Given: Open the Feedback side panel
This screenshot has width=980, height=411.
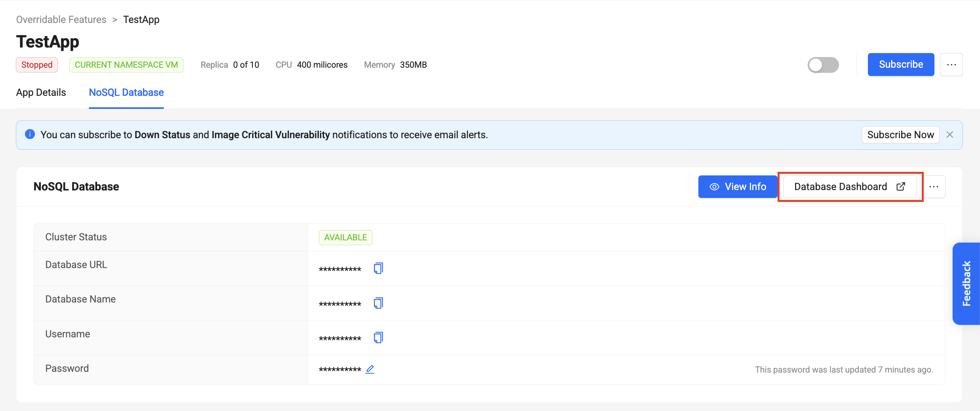Looking at the screenshot, I should pyautogui.click(x=967, y=284).
